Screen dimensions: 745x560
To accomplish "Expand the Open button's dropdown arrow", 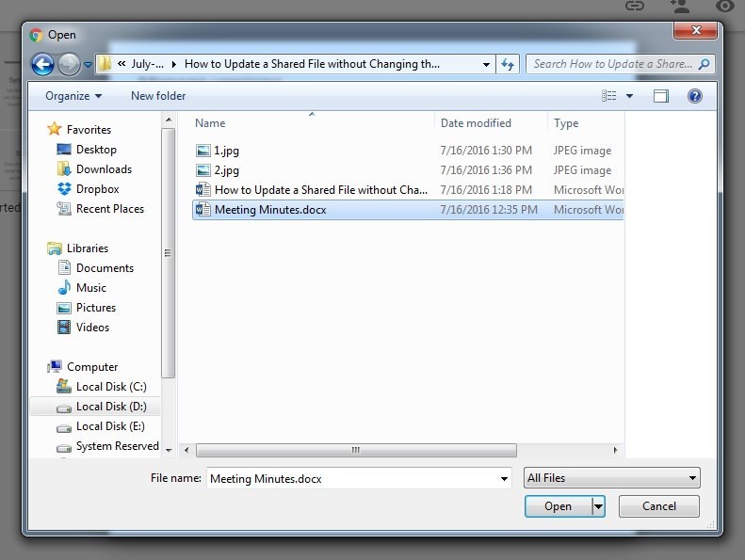I will pos(599,506).
